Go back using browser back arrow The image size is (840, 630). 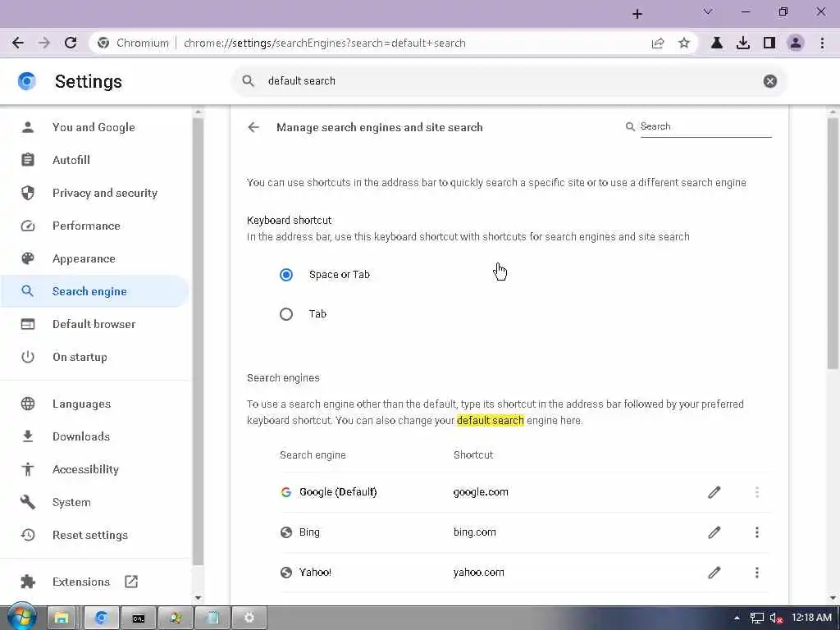(18, 43)
